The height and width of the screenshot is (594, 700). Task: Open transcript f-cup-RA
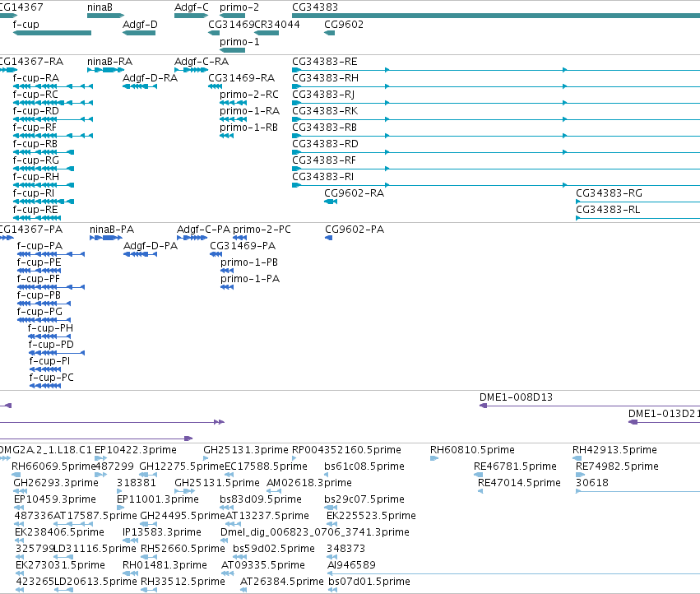click(x=53, y=86)
